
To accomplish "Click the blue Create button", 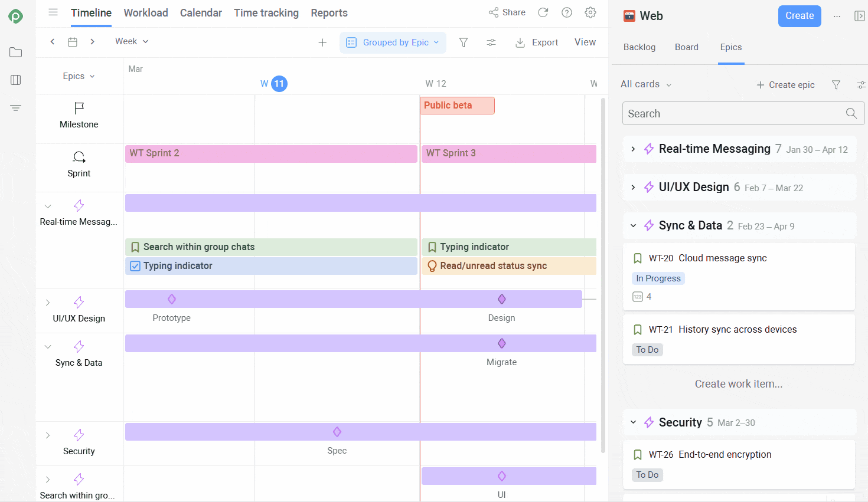I will pyautogui.click(x=800, y=16).
